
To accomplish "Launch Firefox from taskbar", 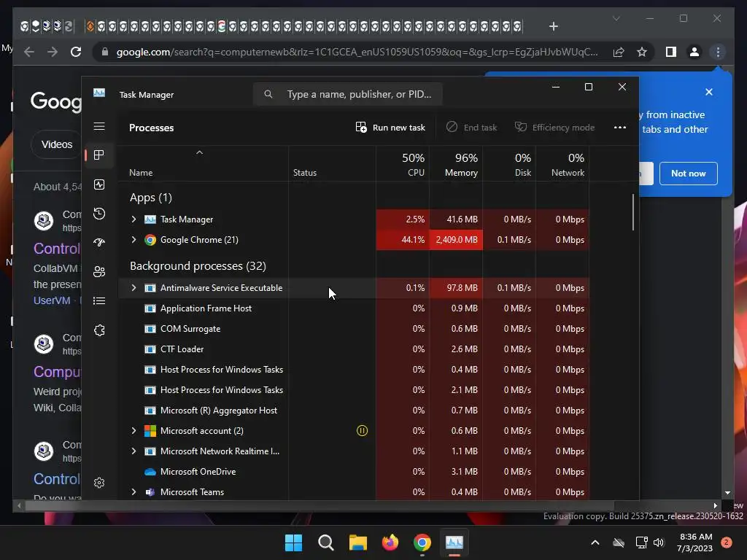I will tap(390, 542).
